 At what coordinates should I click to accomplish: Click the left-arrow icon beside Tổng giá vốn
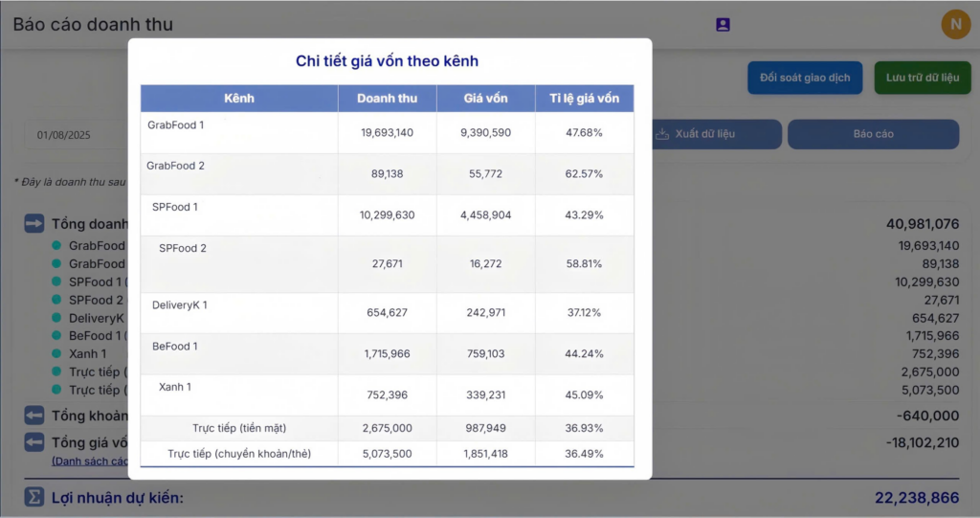[x=34, y=442]
